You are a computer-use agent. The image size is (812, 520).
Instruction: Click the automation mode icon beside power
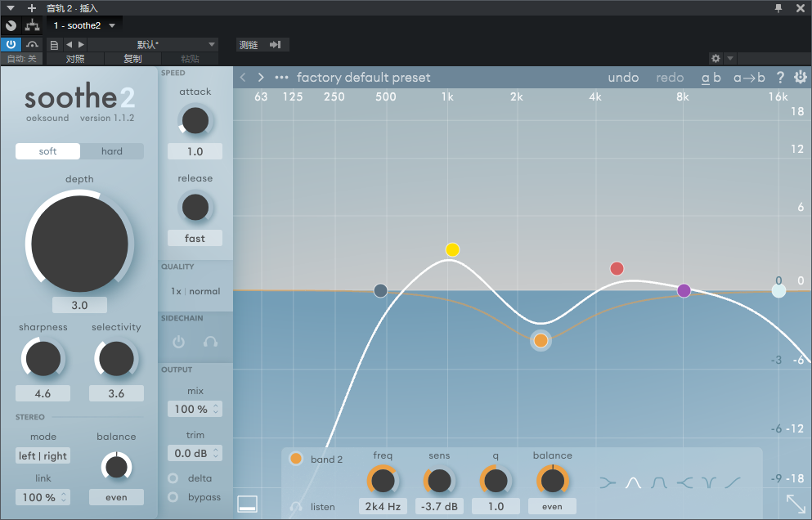click(32, 44)
